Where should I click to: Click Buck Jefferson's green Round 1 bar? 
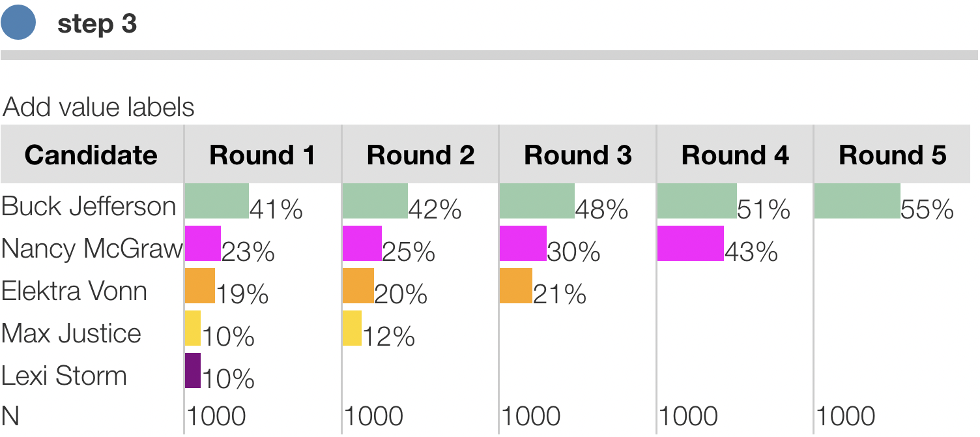click(216, 201)
